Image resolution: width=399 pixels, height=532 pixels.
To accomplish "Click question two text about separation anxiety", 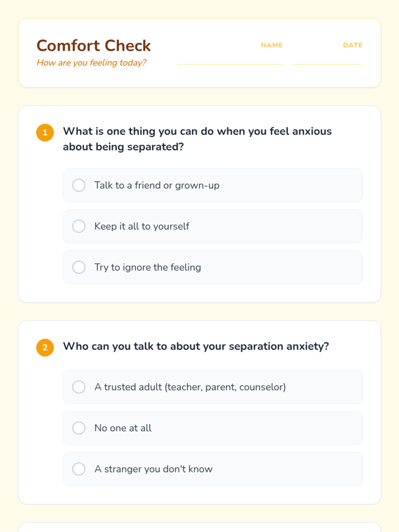I will tap(196, 346).
